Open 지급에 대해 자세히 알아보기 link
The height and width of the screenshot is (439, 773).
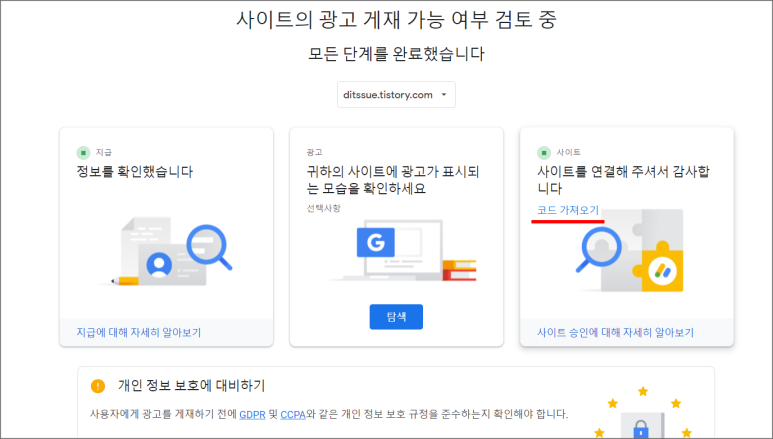click(139, 332)
